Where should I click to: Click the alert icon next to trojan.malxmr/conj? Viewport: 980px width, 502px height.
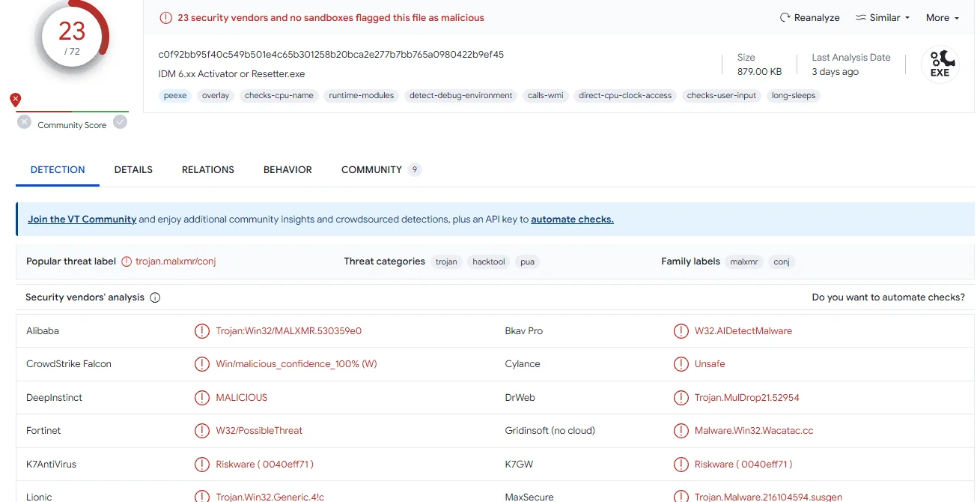coord(127,261)
